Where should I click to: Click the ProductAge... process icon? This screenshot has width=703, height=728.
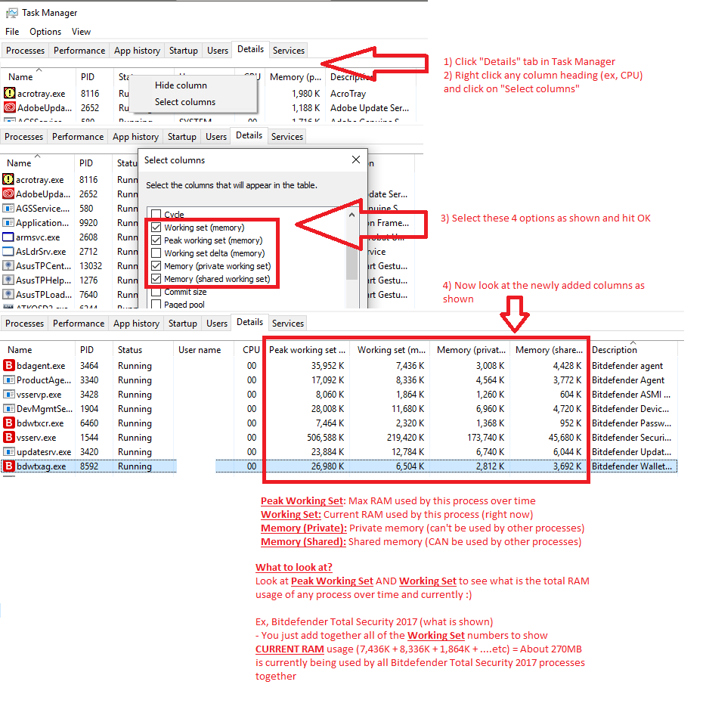[x=9, y=379]
